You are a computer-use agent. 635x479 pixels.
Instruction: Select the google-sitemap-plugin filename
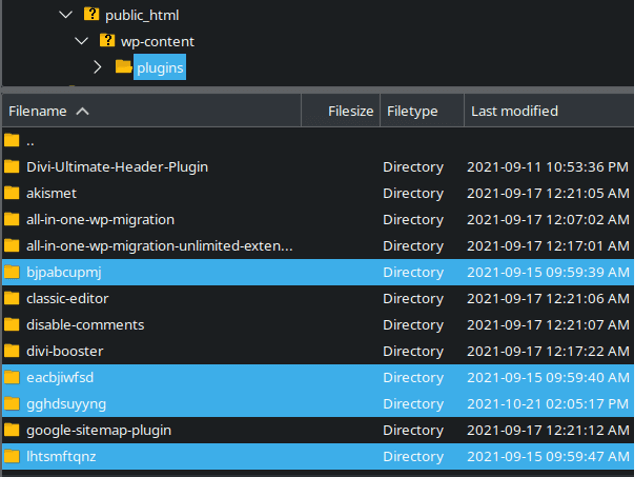(99, 430)
